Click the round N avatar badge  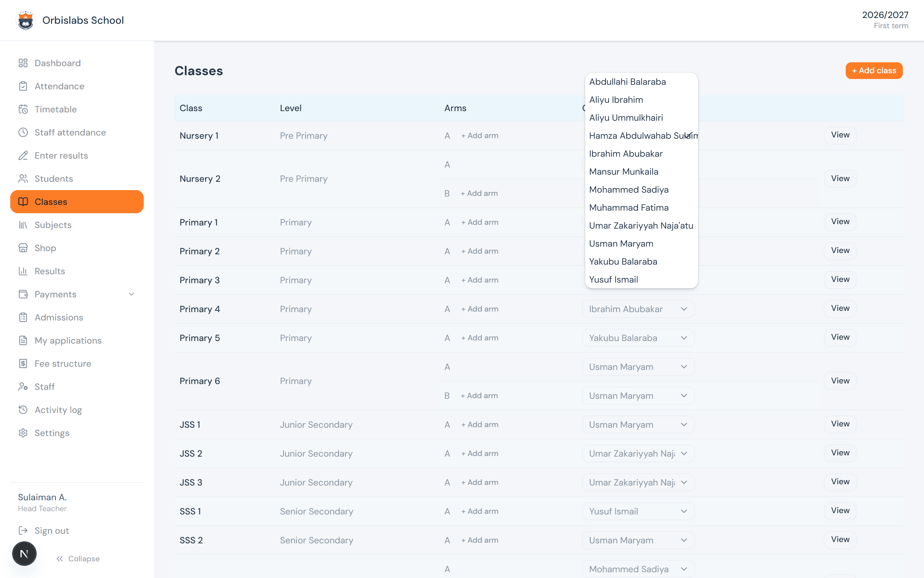pyautogui.click(x=24, y=554)
